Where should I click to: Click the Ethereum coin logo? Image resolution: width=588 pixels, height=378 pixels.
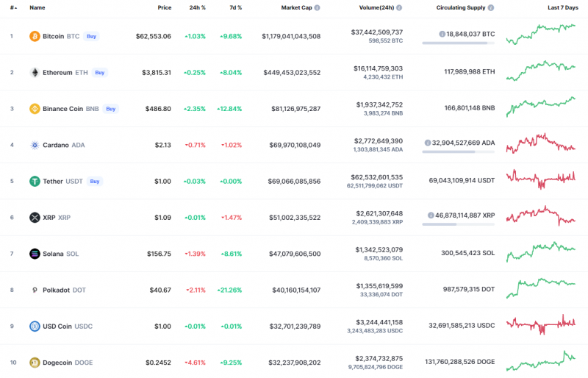pyautogui.click(x=35, y=73)
